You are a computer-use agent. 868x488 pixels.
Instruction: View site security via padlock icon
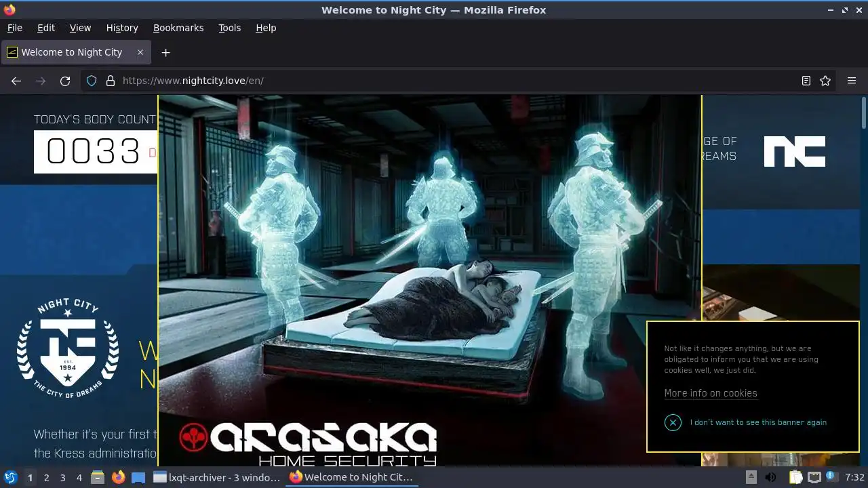click(x=111, y=81)
